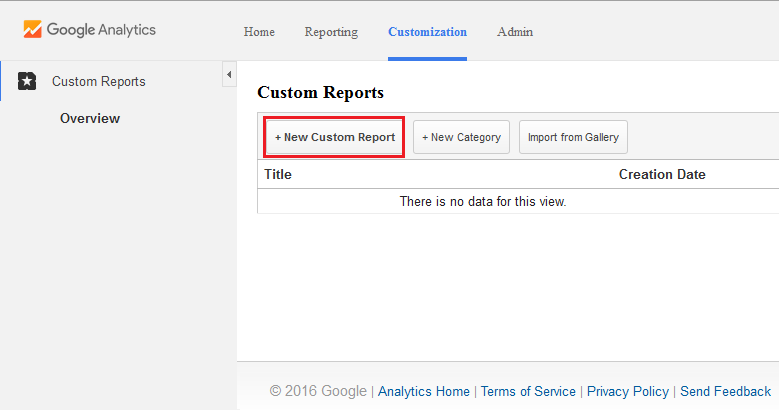This screenshot has width=779, height=410.
Task: Create a New Custom Report
Action: click(334, 137)
